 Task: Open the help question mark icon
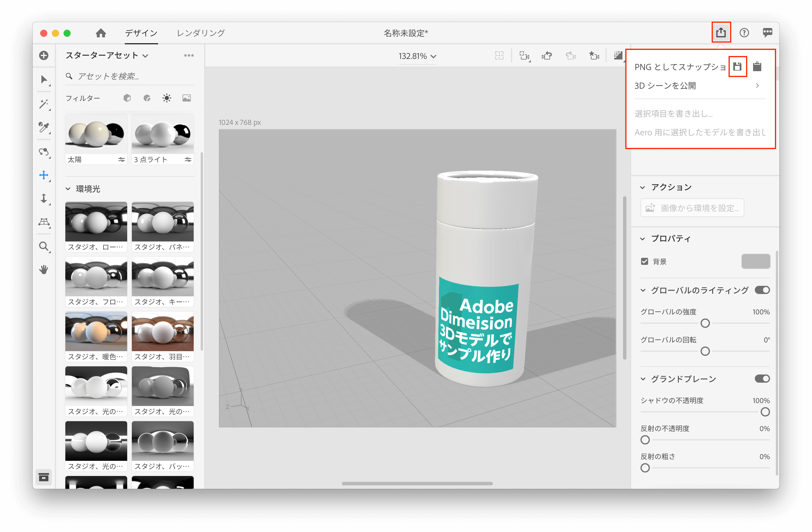(x=744, y=33)
